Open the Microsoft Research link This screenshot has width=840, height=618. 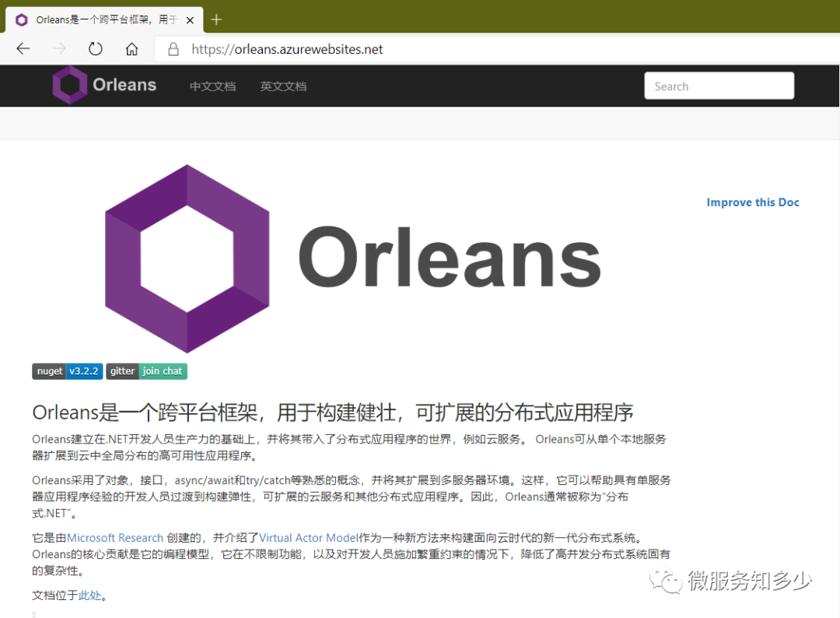coord(115,538)
